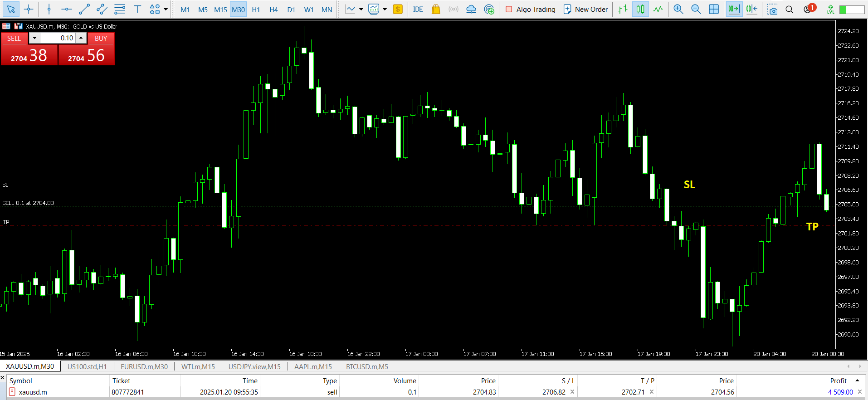Click the zoom out magnifier icon
The width and height of the screenshot is (868, 400).
point(696,9)
